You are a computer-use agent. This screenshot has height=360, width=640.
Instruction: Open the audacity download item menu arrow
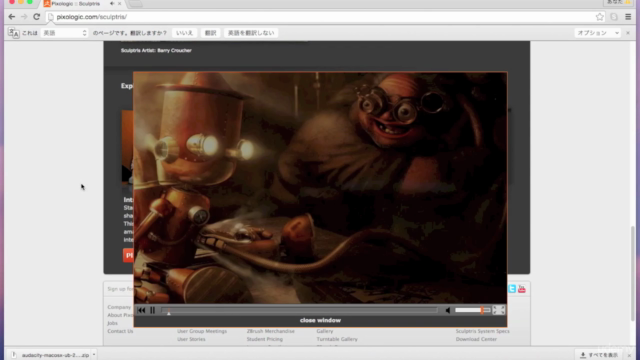pyautogui.click(x=94, y=355)
